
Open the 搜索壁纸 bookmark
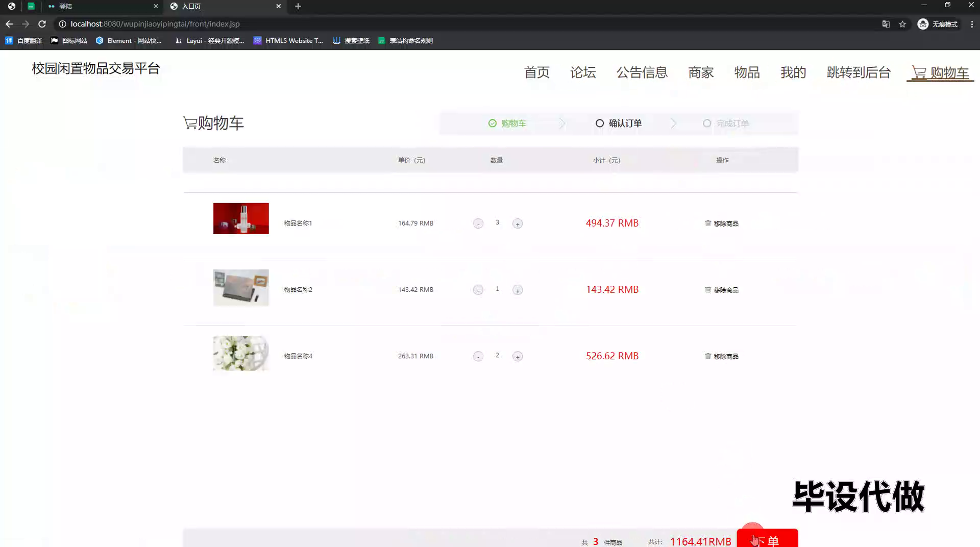(351, 40)
